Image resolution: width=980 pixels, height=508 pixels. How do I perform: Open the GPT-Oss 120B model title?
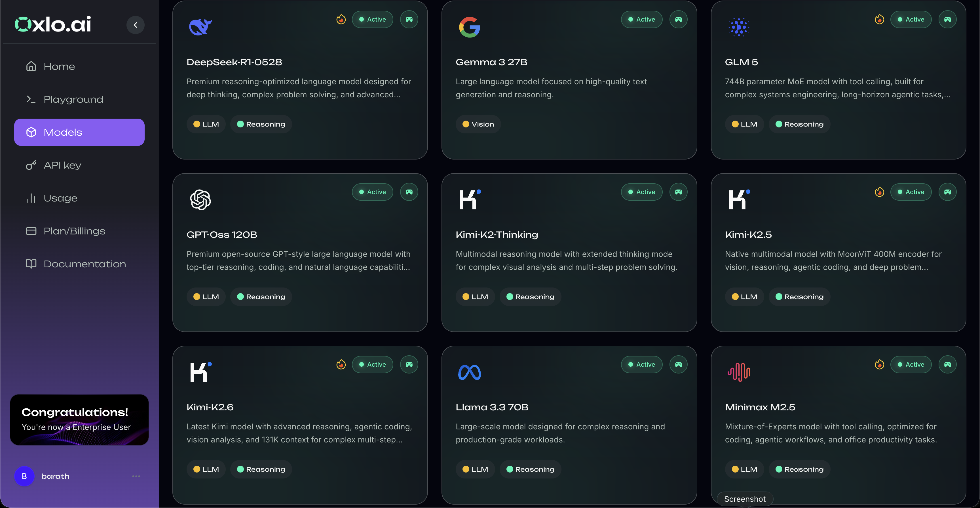click(x=222, y=235)
